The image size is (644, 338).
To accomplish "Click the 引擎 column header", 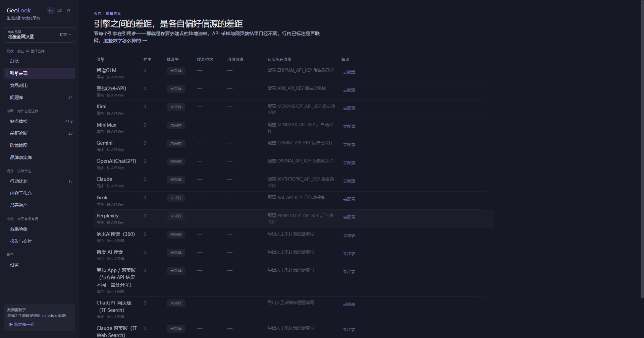I will pos(100,59).
